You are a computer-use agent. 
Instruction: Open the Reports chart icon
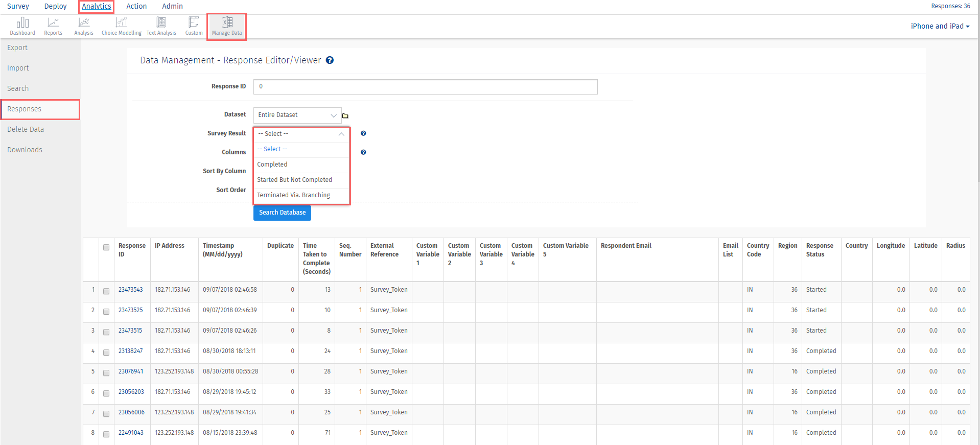click(53, 24)
